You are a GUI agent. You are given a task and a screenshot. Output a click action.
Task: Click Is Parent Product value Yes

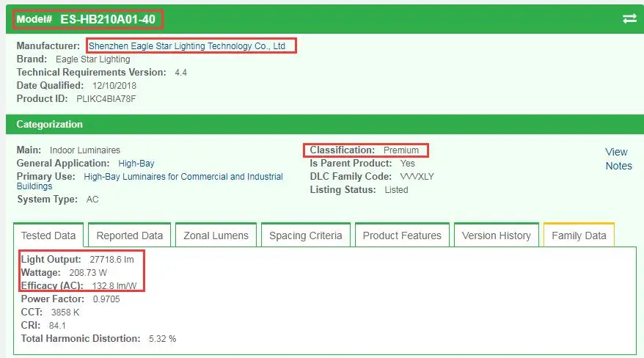tap(408, 164)
